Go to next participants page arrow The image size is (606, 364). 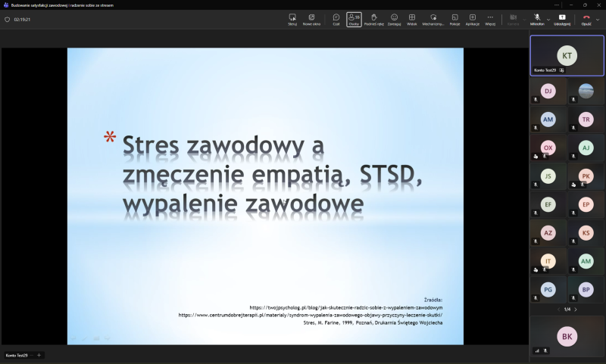[x=575, y=309]
